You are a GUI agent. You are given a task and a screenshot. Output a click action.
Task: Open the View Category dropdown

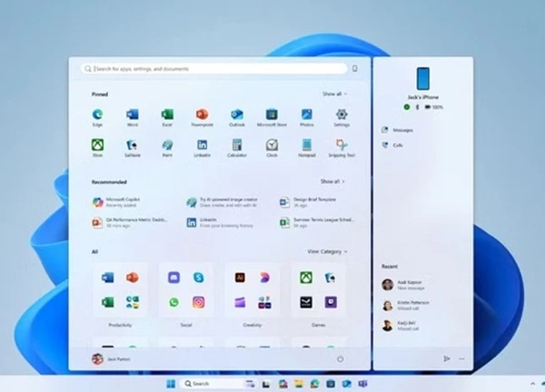(x=327, y=251)
